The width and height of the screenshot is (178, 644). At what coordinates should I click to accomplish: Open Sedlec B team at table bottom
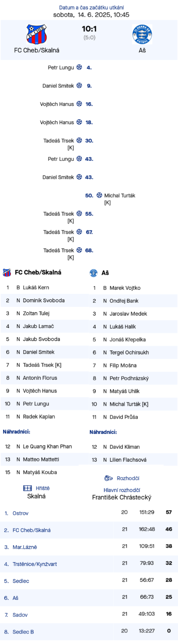point(23,632)
